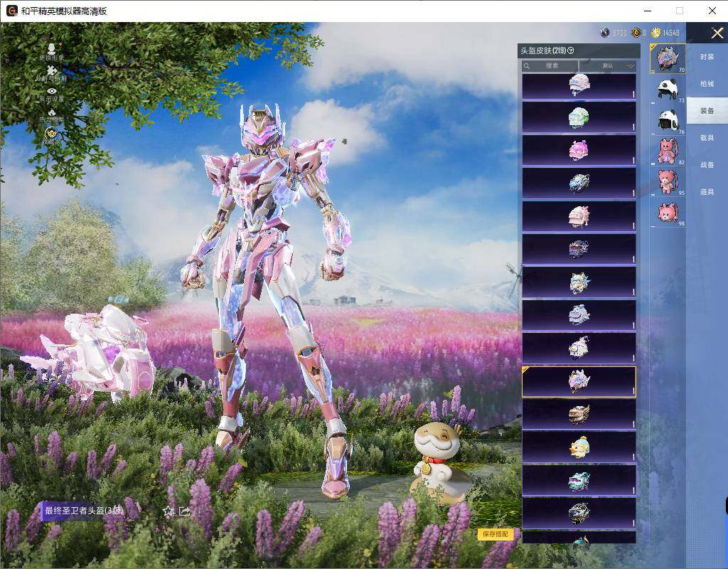Click the emulator app icon in title bar
The image size is (728, 569).
click(x=11, y=11)
